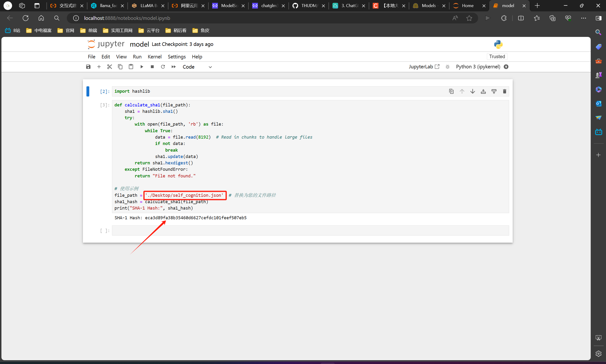Run the selected cell and advance
The height and width of the screenshot is (364, 606).
coord(142,67)
